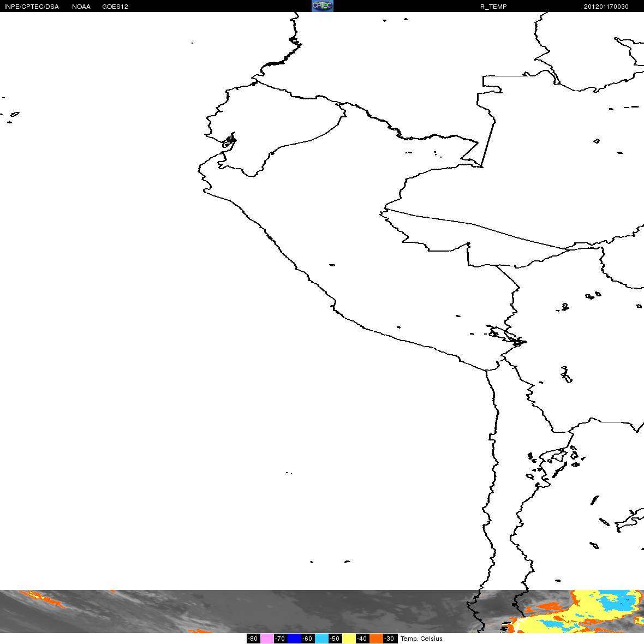This screenshot has width=644, height=644.
Task: Click the NOAA label in header
Action: pyautogui.click(x=81, y=7)
